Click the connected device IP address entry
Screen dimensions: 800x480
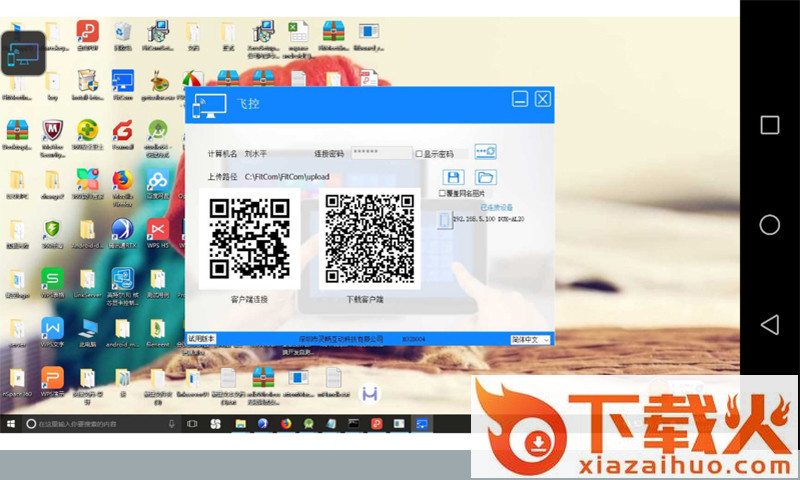click(488, 219)
